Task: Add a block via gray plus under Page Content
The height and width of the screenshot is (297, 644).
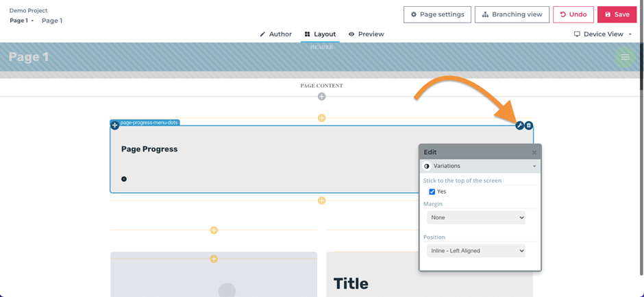Action: 321,96
